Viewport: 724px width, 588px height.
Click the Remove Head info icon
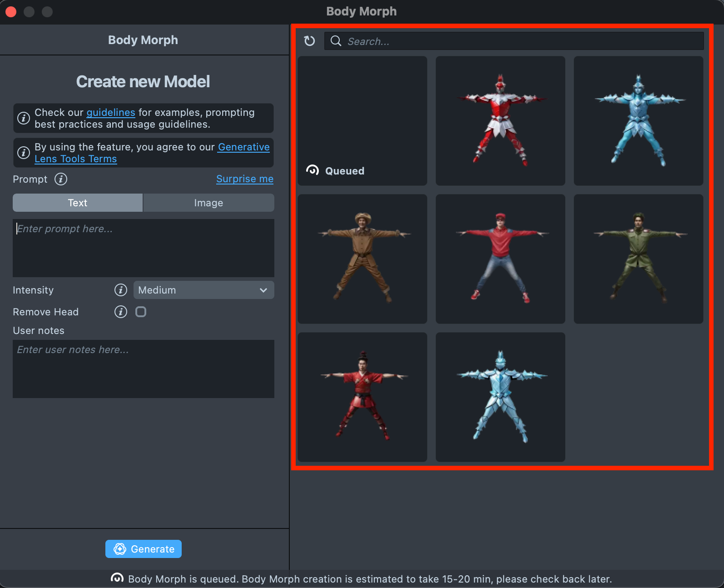(121, 312)
